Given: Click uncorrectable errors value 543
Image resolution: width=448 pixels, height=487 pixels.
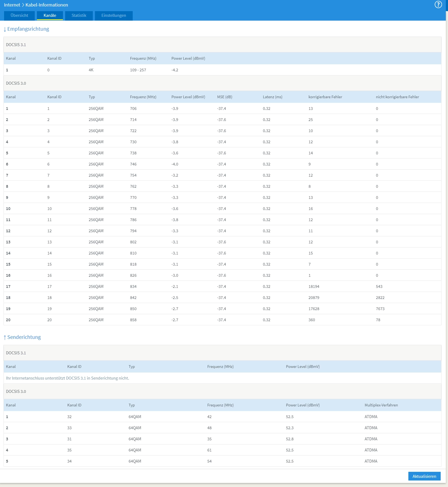Looking at the screenshot, I should (x=379, y=287).
